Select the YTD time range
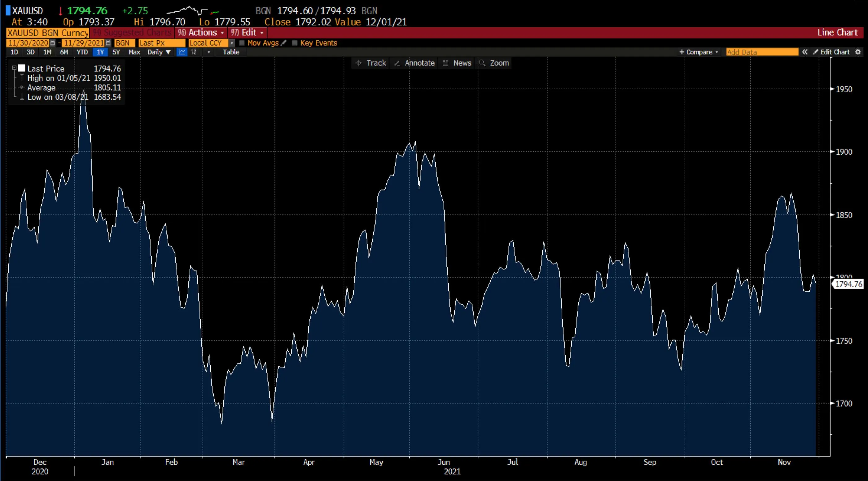Screen dimensions: 868x481 [82, 52]
